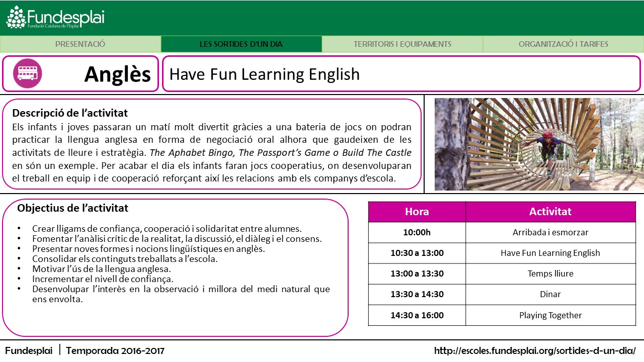Switch to Les Sortides d'un Dia tab
The height and width of the screenshot is (362, 644).
click(241, 44)
